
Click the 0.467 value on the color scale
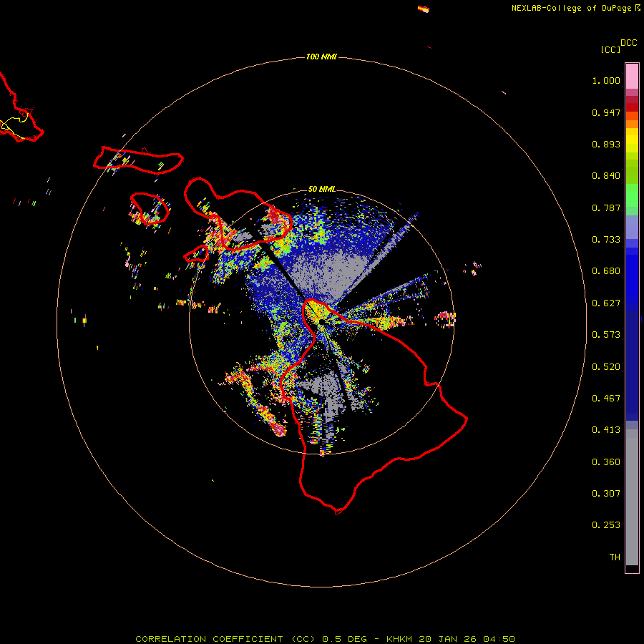(606, 399)
